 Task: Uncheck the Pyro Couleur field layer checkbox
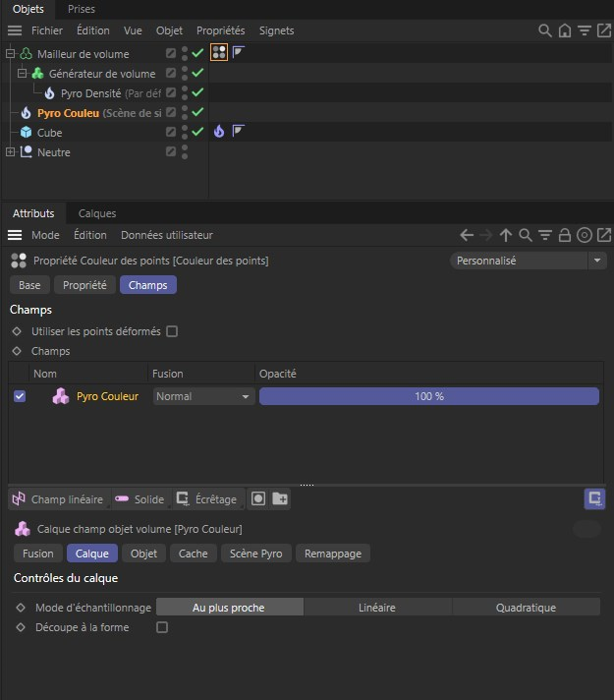[20, 396]
